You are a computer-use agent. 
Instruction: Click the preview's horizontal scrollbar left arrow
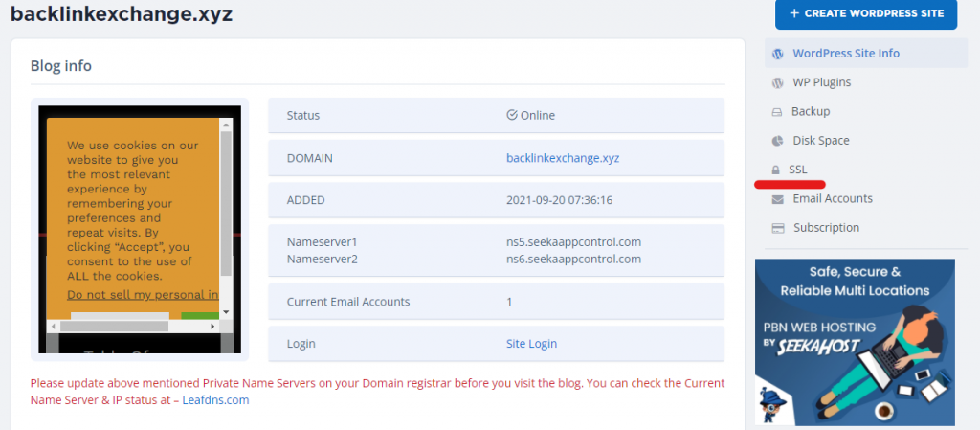54,327
